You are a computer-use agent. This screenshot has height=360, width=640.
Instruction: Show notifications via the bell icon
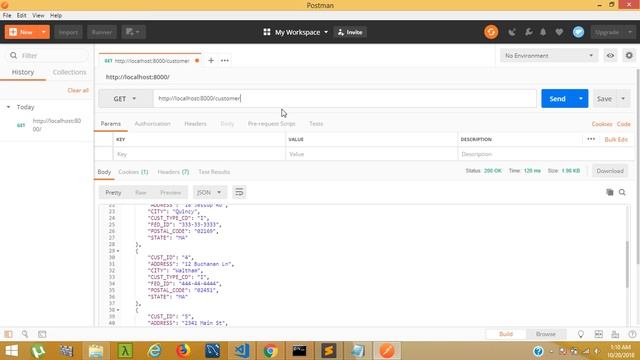[543, 32]
